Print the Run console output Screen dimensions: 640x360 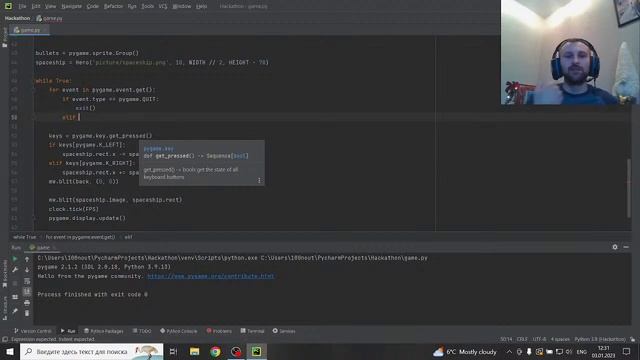(x=27, y=302)
